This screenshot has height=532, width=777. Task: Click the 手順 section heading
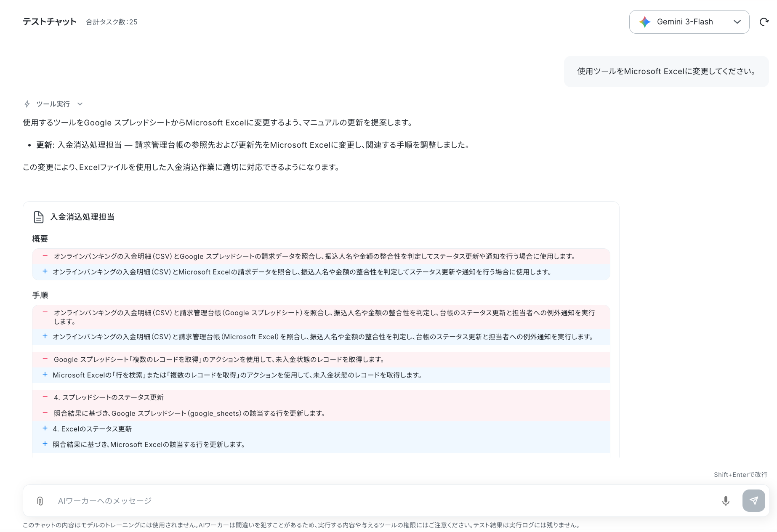(40, 295)
